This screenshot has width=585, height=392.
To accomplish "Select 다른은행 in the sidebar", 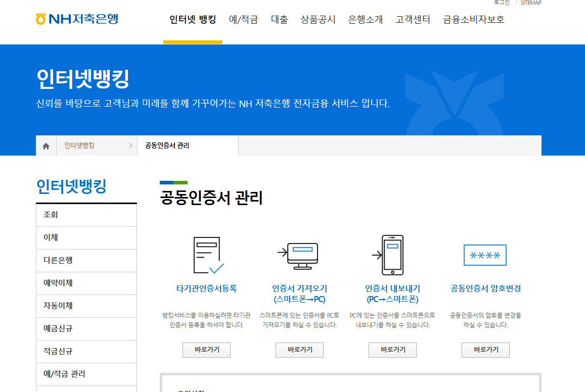I will 86,261.
